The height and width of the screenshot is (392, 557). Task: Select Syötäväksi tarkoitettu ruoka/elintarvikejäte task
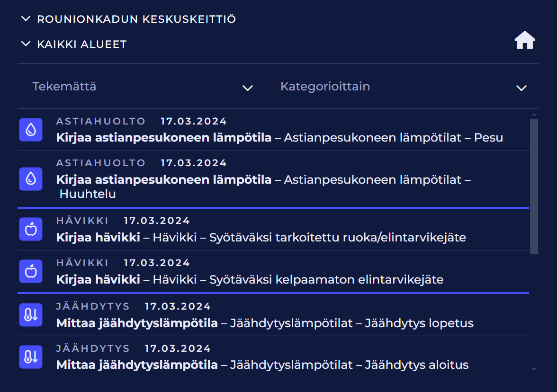point(261,237)
